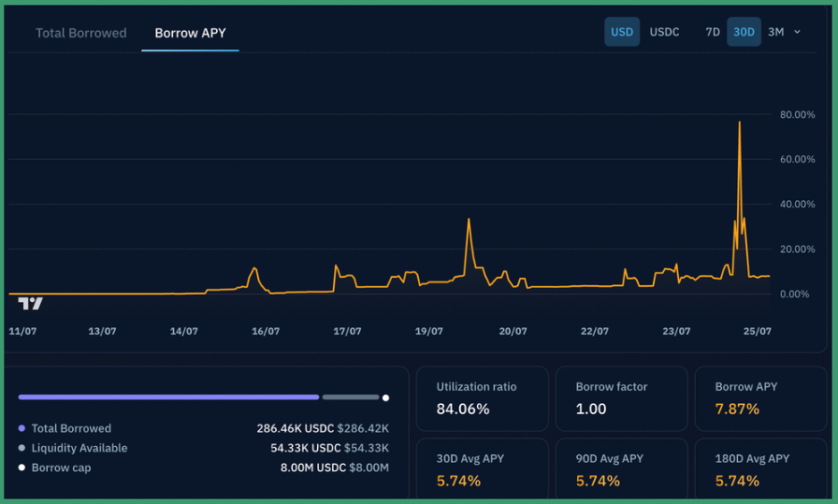Expand the time range dropdown chevron

pos(798,32)
